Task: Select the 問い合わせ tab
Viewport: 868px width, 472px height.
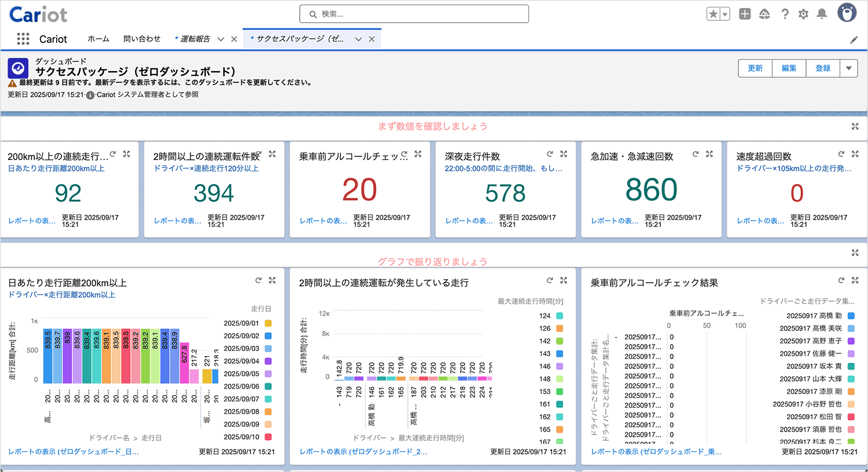Action: 142,39
